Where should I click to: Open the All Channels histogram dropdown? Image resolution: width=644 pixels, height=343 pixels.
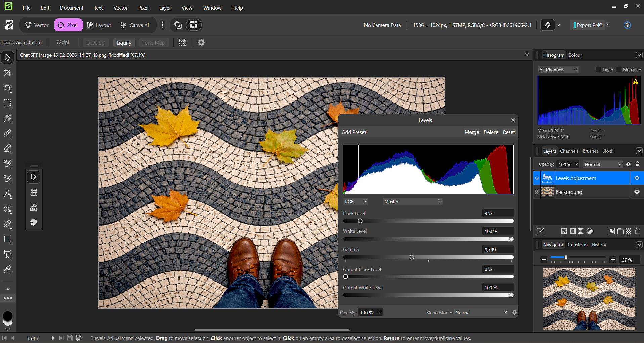(x=558, y=70)
